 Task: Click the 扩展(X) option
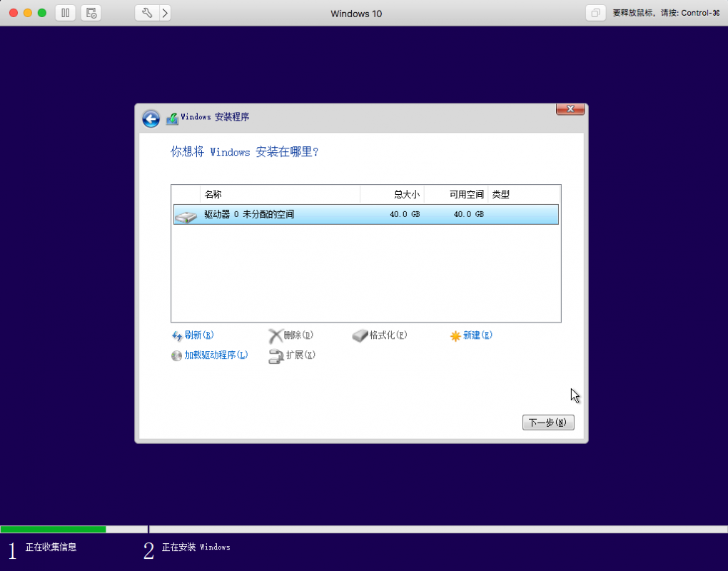click(x=300, y=355)
